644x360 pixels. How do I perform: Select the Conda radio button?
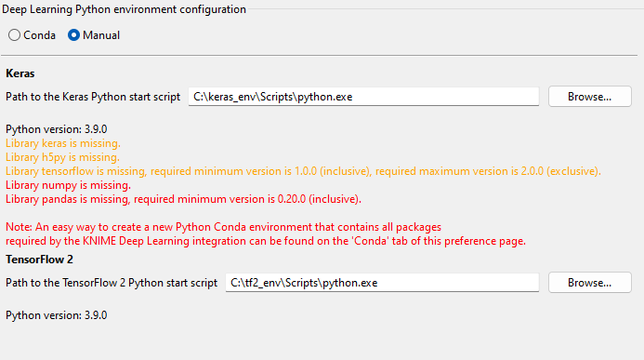(x=14, y=35)
